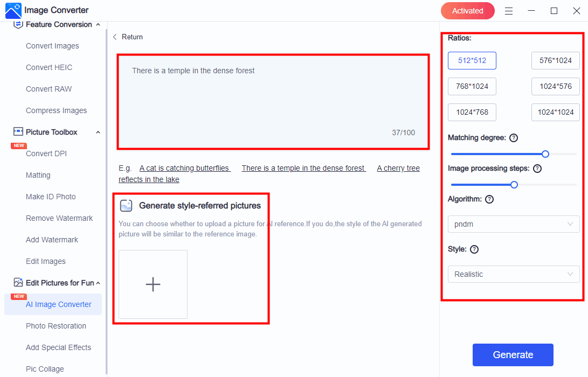Viewport: 588px width, 377px height.
Task: Click the Algorithm help question mark
Action: (x=489, y=199)
